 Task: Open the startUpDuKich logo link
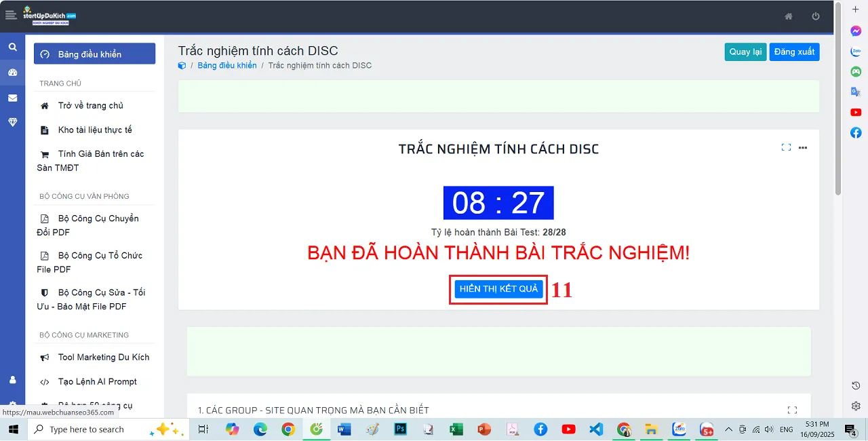tap(49, 16)
